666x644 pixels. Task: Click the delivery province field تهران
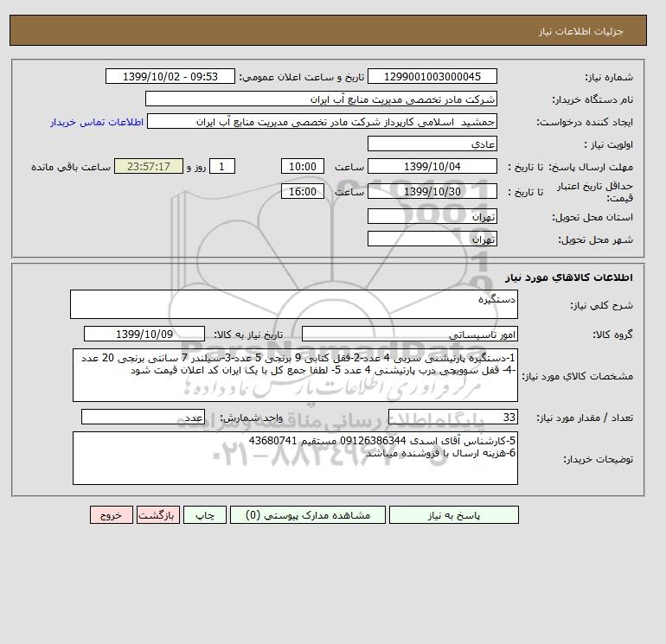pyautogui.click(x=432, y=216)
